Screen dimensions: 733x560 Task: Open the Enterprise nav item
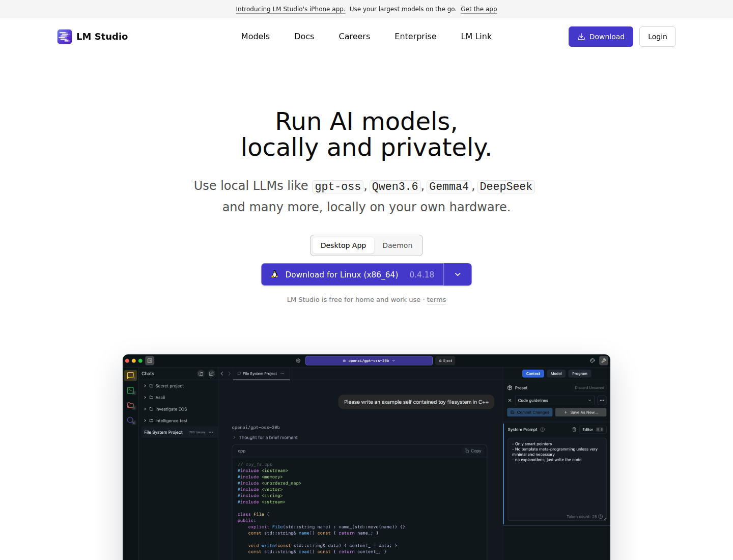pos(415,37)
